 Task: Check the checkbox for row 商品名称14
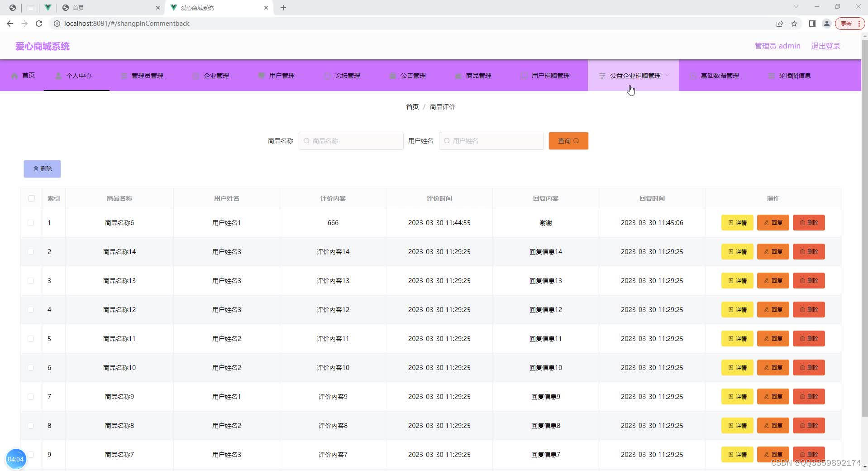(31, 252)
